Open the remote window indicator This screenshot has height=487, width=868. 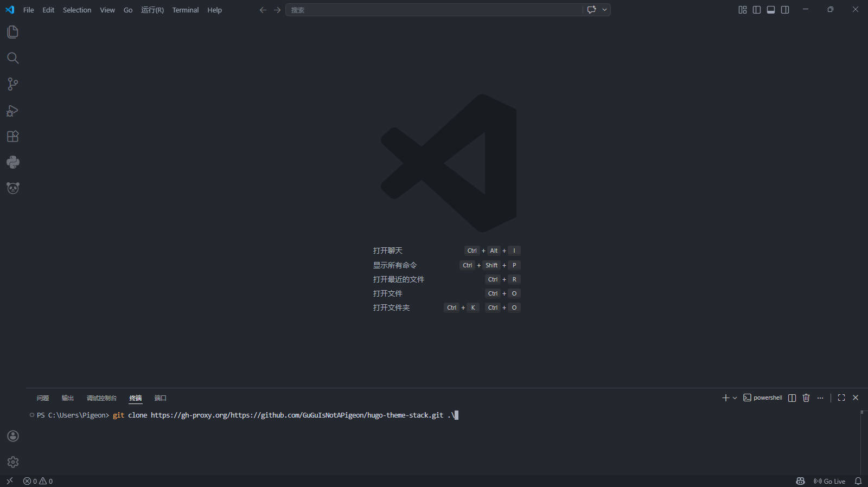10,481
